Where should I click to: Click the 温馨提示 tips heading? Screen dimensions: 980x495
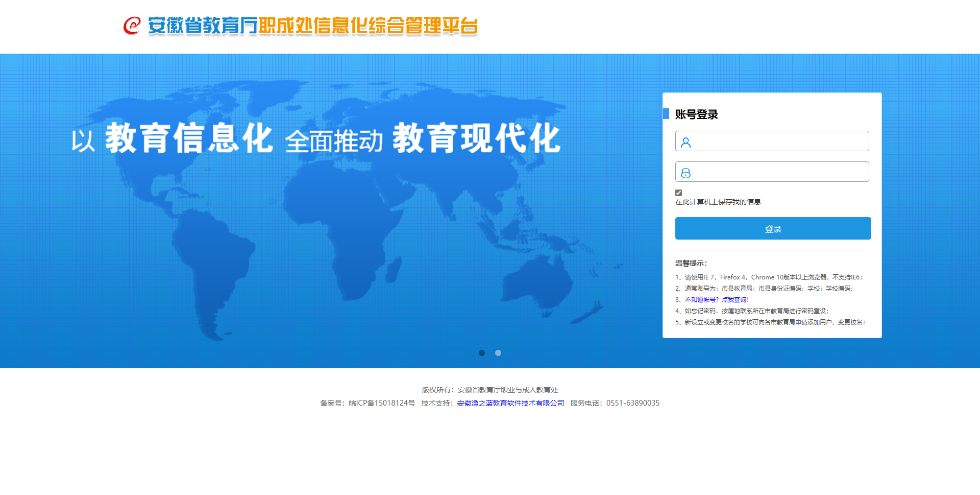(691, 263)
